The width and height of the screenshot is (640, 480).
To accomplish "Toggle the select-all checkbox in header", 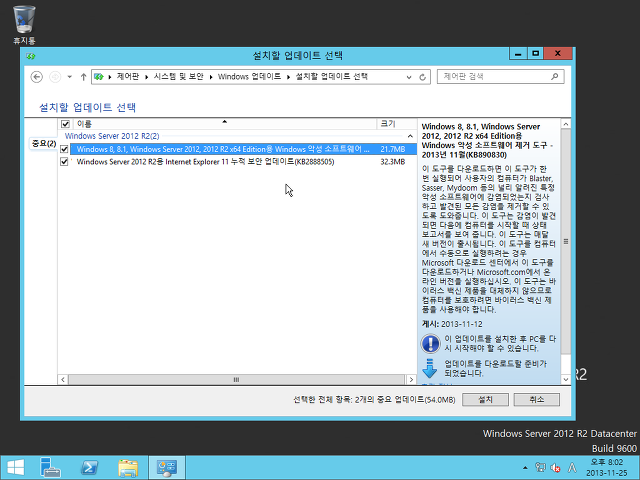I will 65,124.
